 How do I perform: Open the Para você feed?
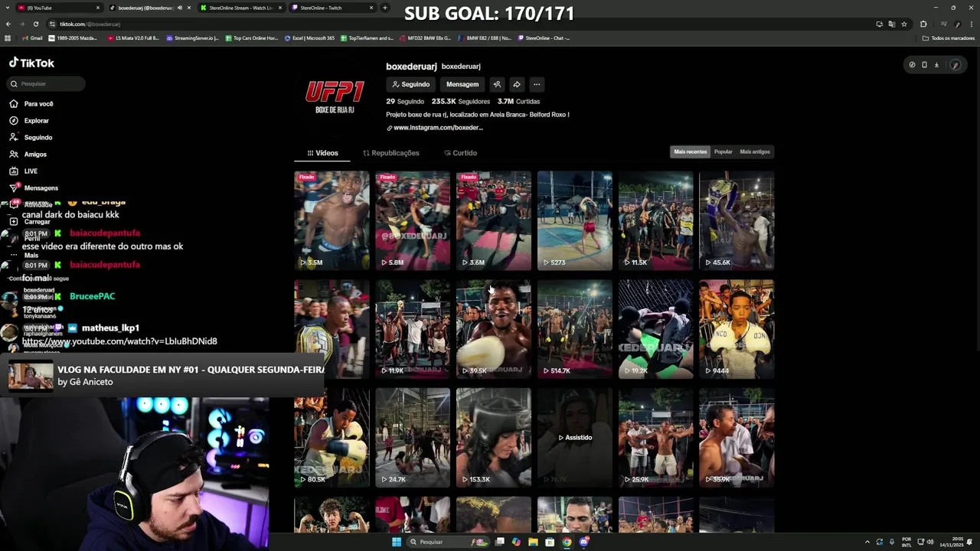pyautogui.click(x=32, y=104)
